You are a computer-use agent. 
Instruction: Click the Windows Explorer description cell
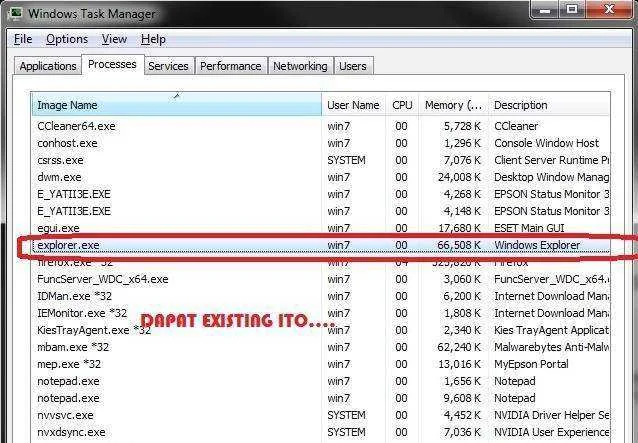537,245
